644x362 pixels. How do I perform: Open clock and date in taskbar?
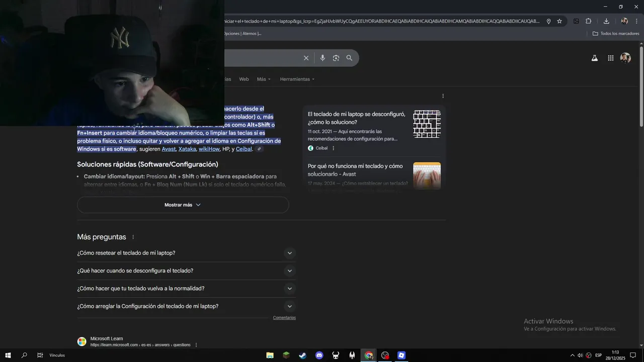(615, 355)
